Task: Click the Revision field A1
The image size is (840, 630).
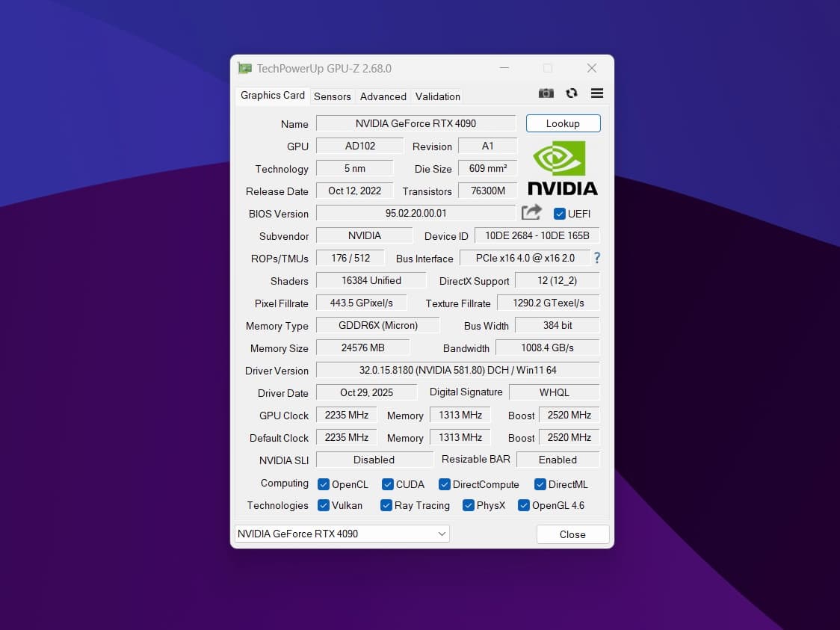Action: (487, 146)
